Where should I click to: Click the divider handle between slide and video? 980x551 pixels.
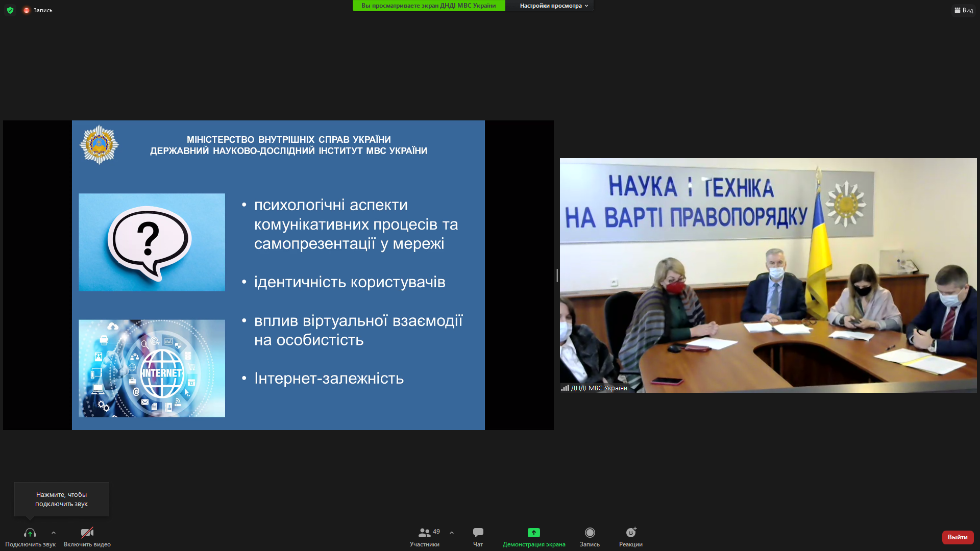click(x=557, y=275)
